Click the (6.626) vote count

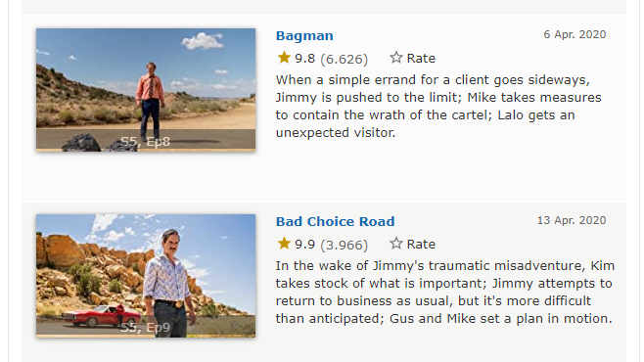pyautogui.click(x=345, y=59)
